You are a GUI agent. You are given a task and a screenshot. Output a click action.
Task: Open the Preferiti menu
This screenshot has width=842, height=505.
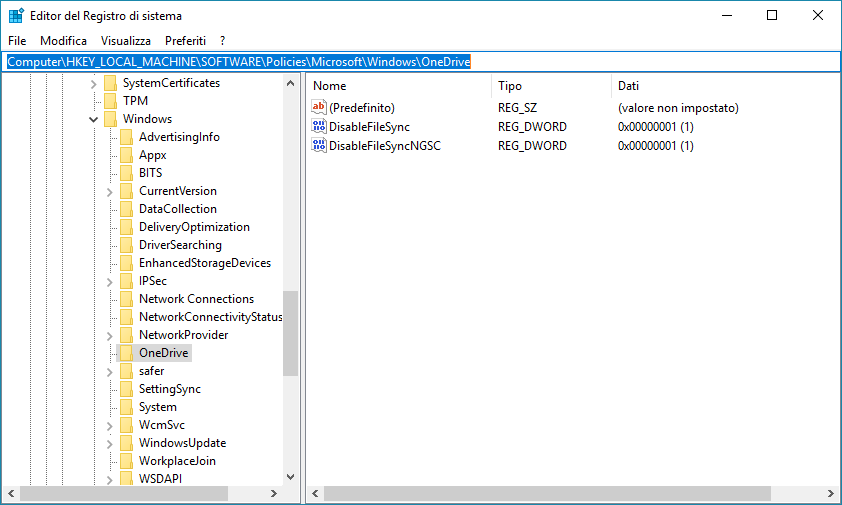click(185, 41)
